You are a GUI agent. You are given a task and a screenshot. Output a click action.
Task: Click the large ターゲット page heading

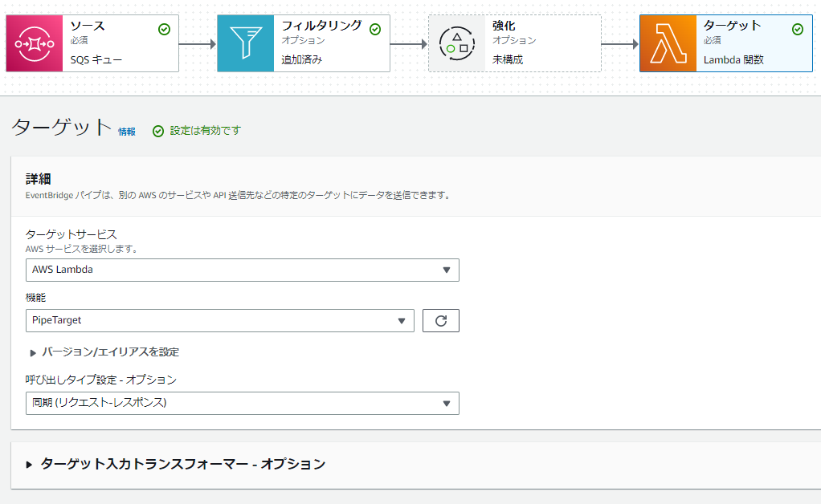point(62,127)
